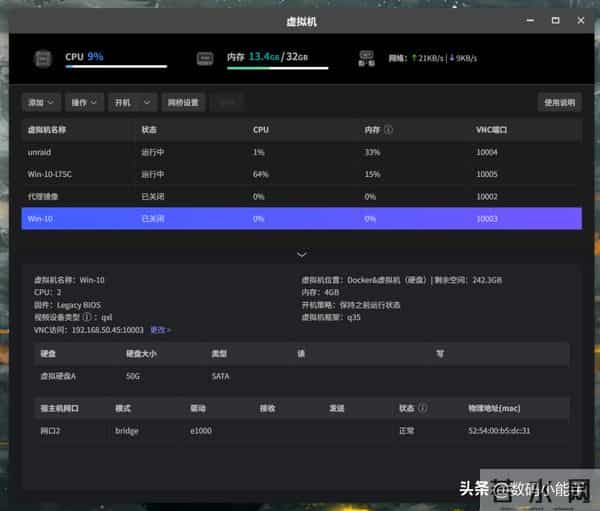
Task: Click the memory usage progress bar
Action: coord(277,68)
